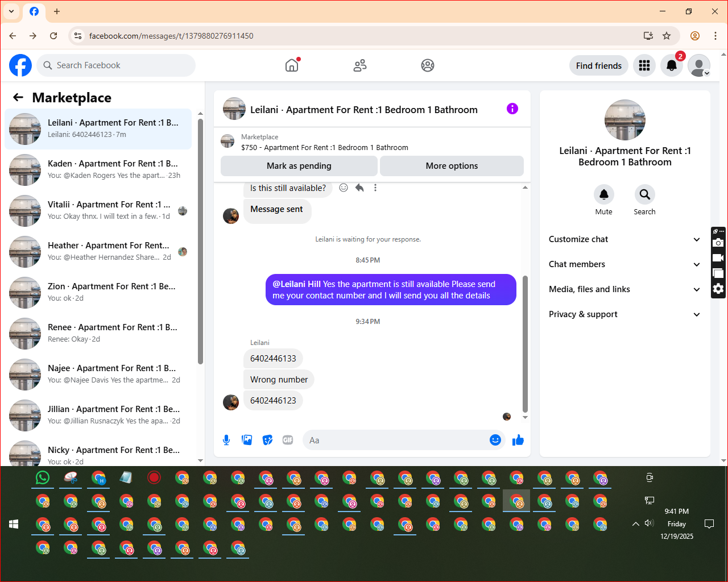Open the Renee apartment conversation
Screen dimensions: 728x582
pyautogui.click(x=98, y=334)
